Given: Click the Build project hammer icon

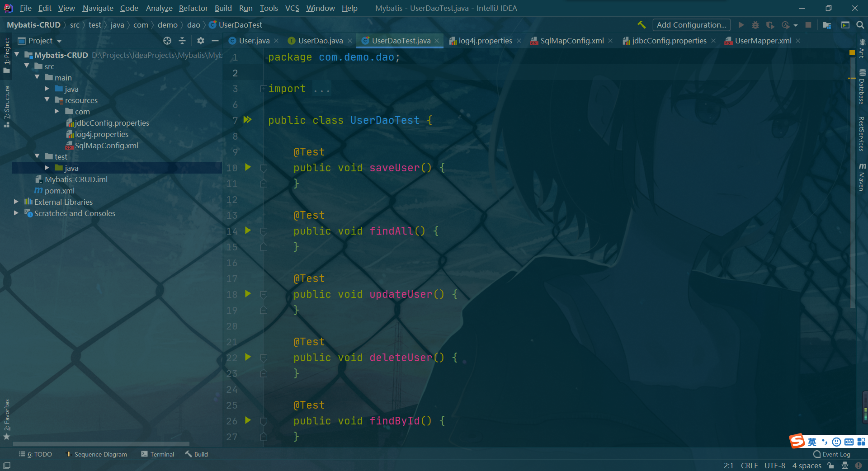Looking at the screenshot, I should [x=642, y=24].
